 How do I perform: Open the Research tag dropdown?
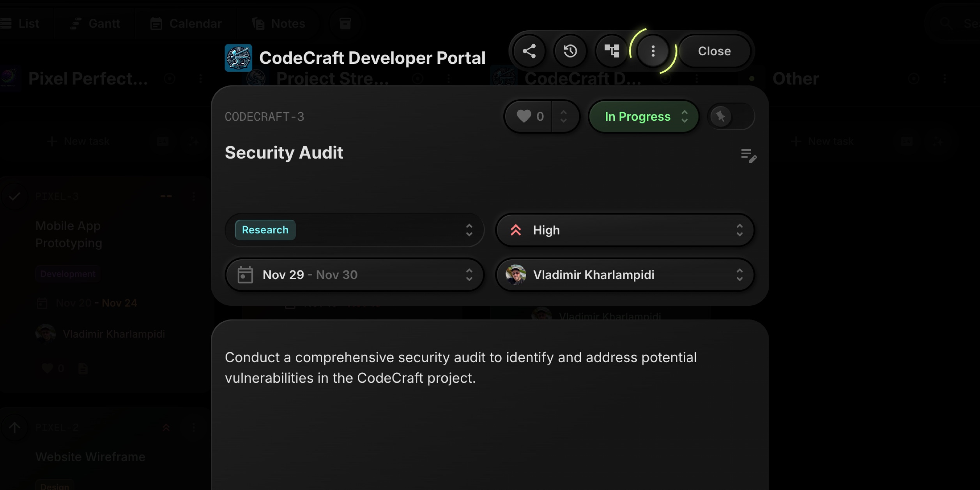[x=469, y=230]
